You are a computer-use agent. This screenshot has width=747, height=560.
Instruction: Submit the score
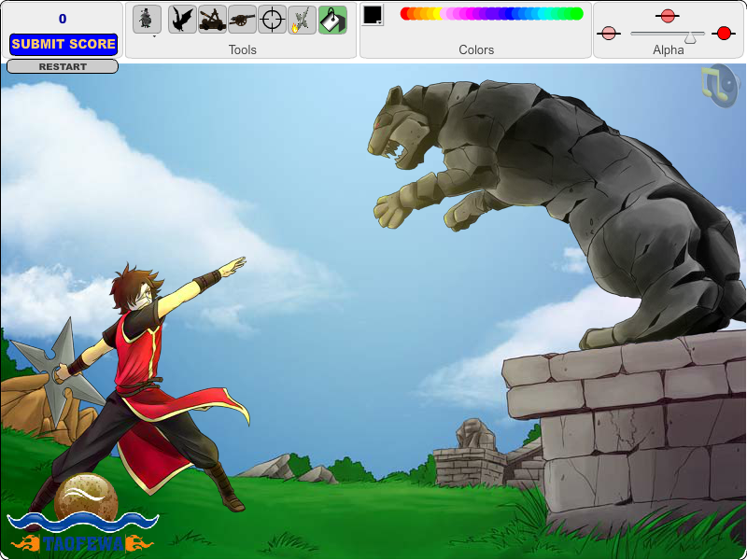tap(63, 44)
